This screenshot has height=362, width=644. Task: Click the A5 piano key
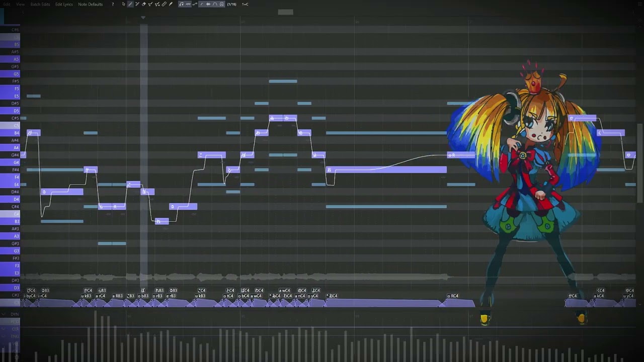point(10,59)
